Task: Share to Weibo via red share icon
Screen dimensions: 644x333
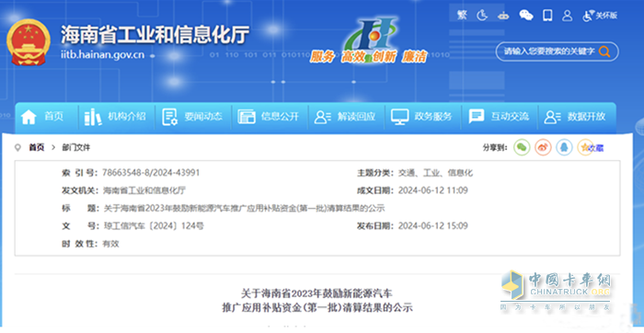Action: [543, 147]
